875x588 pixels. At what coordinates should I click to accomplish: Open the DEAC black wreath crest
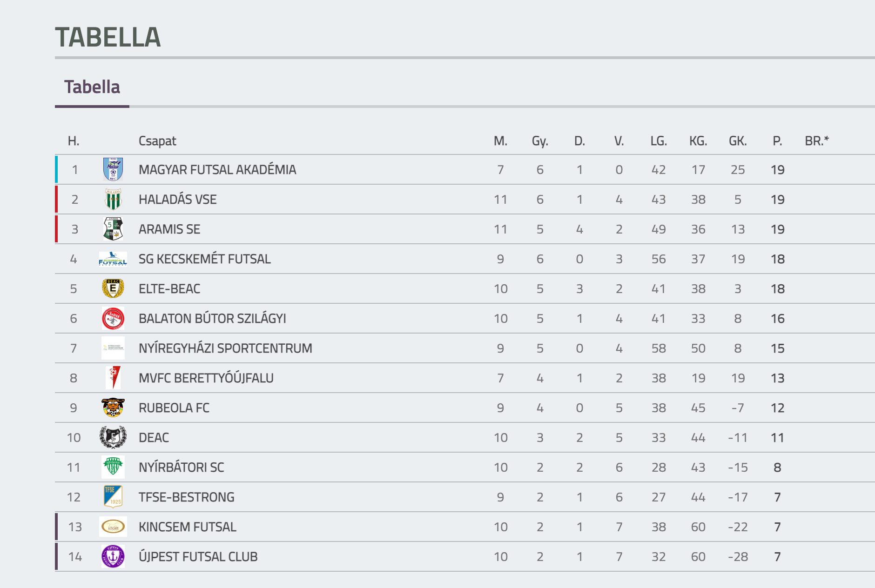(x=113, y=437)
